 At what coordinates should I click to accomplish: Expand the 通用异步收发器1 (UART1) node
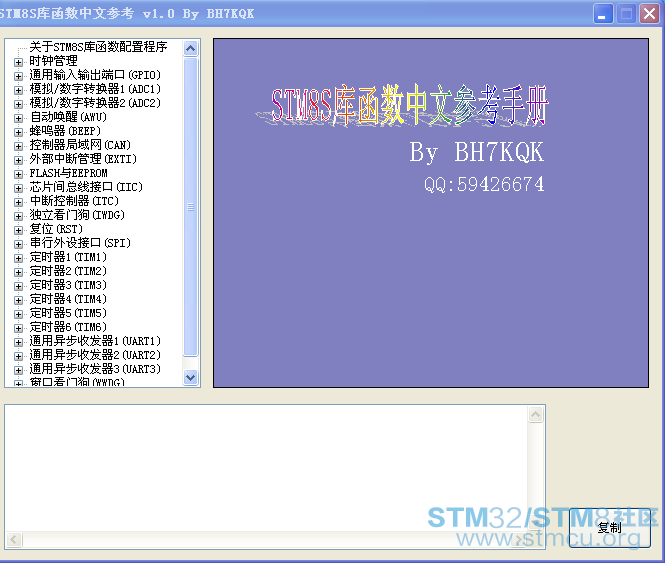tap(18, 342)
